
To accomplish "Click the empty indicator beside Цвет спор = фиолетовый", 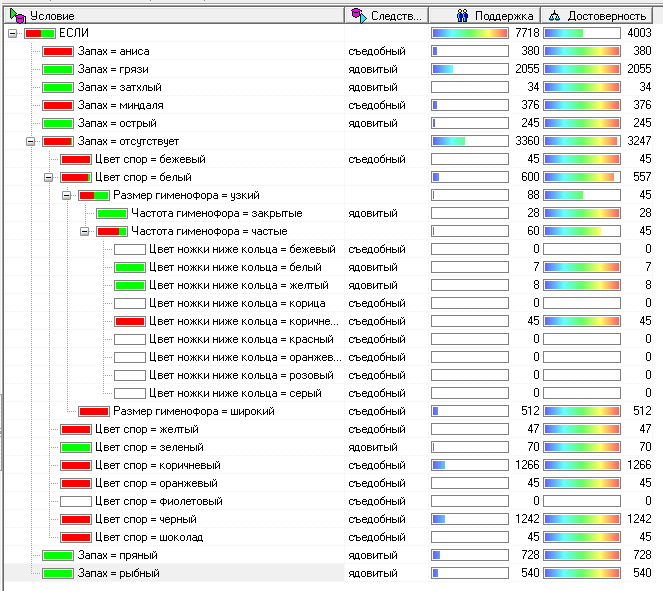I will pos(75,501).
